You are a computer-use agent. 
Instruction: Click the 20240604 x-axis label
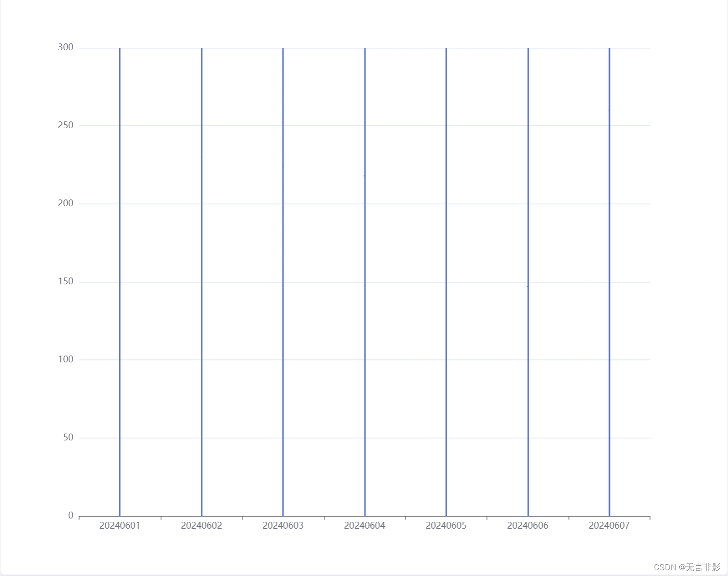(364, 526)
